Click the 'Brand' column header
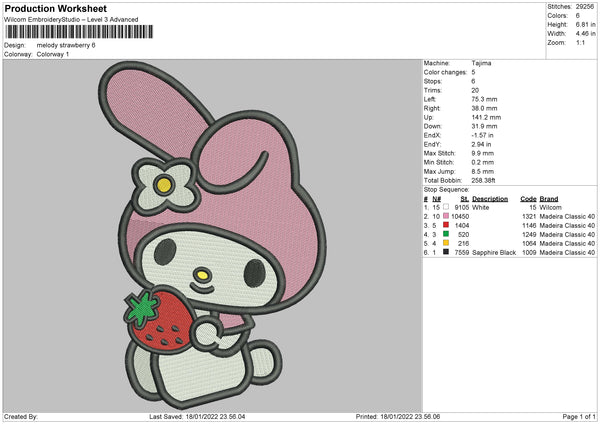Viewport: 600px width, 424px height. coord(549,199)
